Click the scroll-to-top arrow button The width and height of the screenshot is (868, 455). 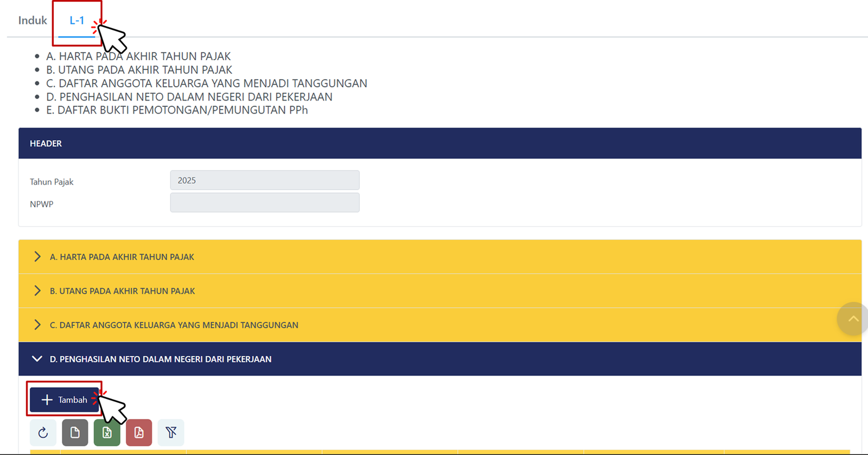tap(853, 319)
